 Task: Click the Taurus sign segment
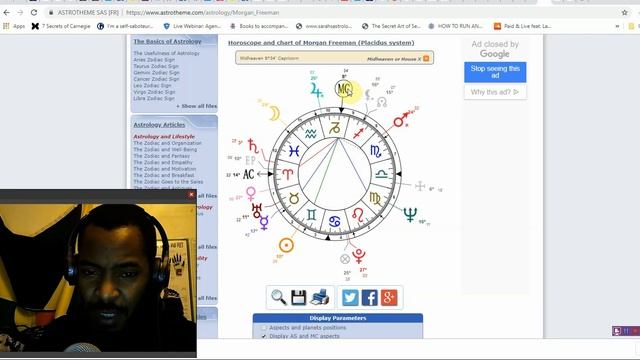tap(294, 198)
